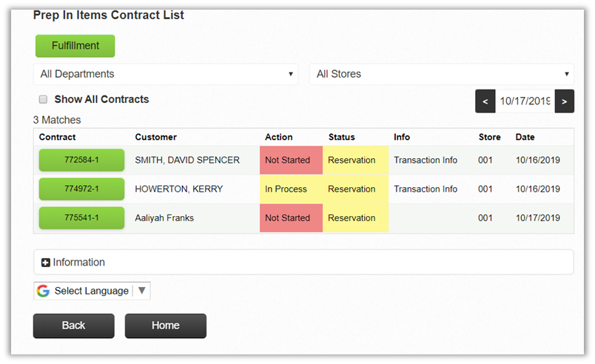Click Transaction Info for Kerry Howerton
The width and height of the screenshot is (595, 364).
[426, 189]
